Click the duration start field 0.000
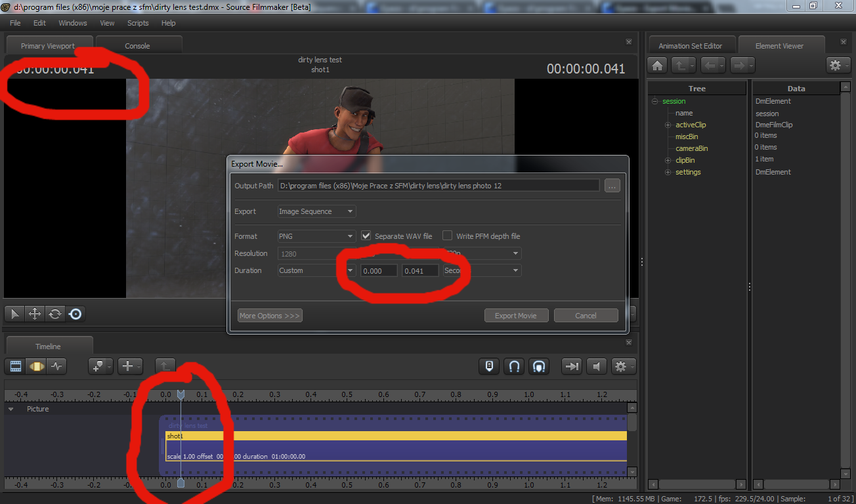Screen dimensions: 856x504 click(x=379, y=270)
